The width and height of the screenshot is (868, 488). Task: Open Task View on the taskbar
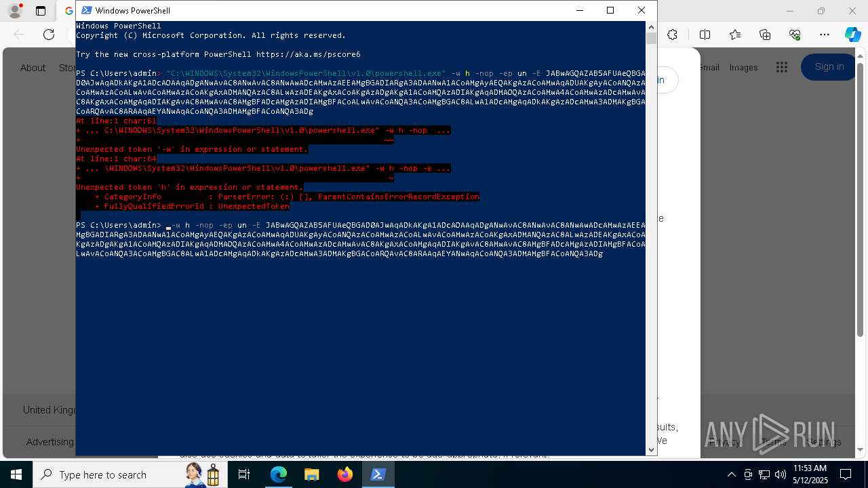[244, 474]
